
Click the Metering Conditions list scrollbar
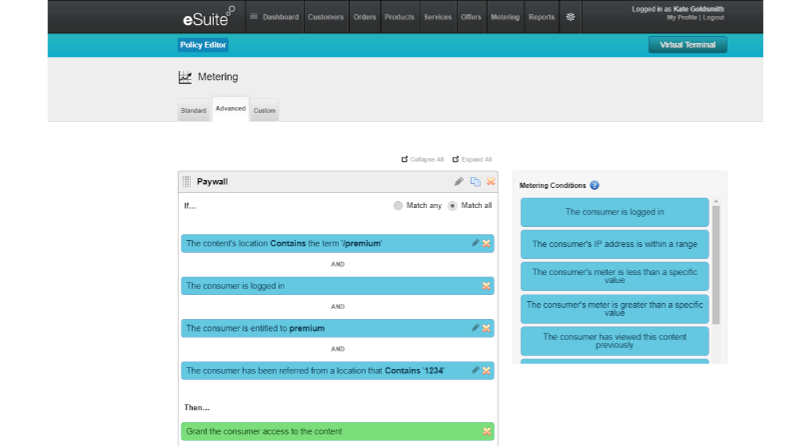click(x=716, y=265)
